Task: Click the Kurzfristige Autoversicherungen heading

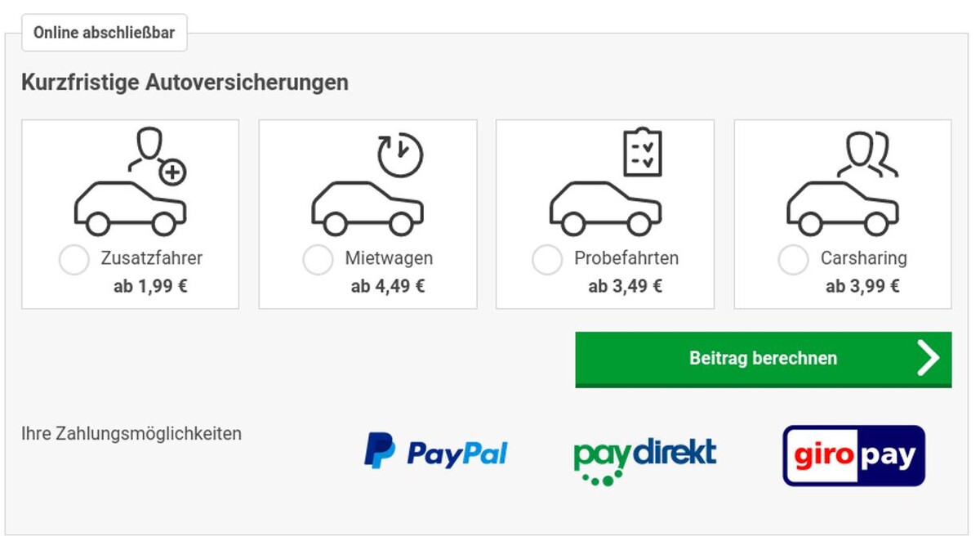Action: tap(185, 82)
